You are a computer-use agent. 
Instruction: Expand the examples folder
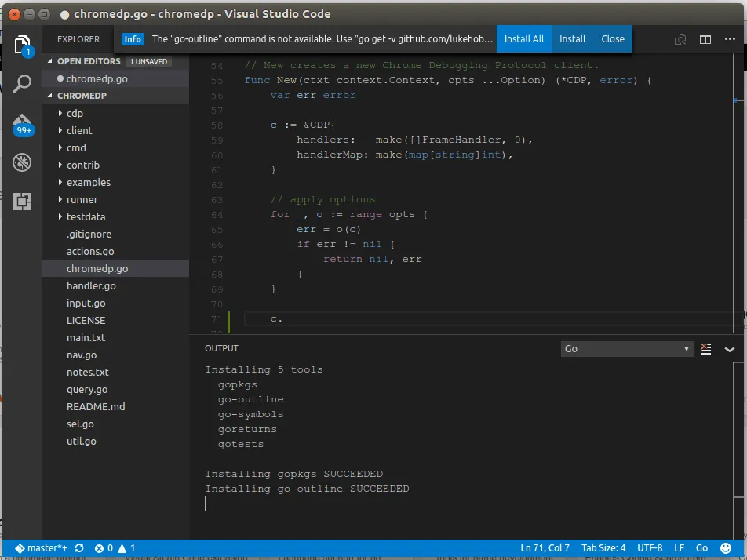click(x=88, y=182)
